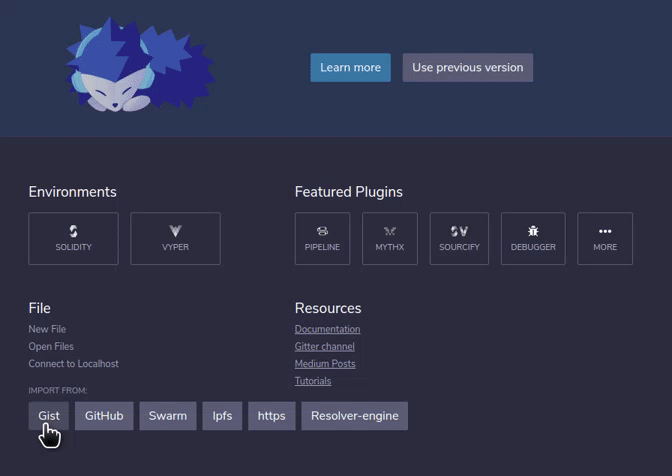This screenshot has height=476, width=672.
Task: Activate the MythX plugin
Action: point(390,239)
